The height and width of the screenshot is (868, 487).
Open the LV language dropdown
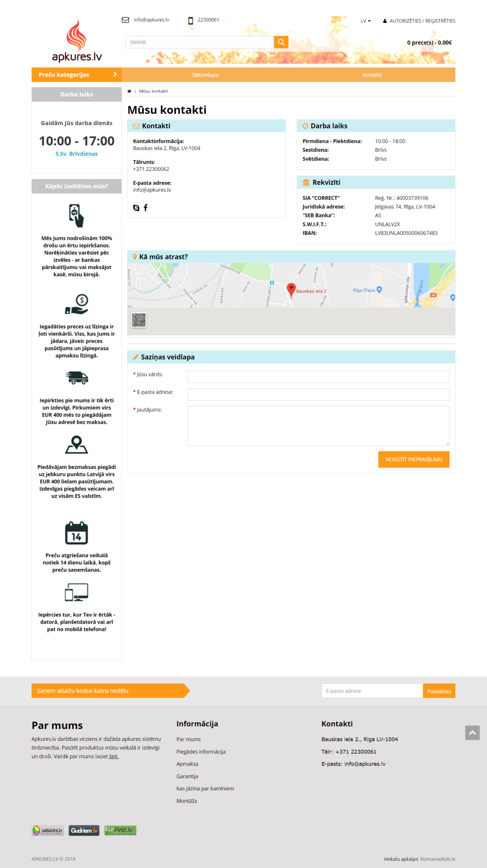(x=365, y=21)
